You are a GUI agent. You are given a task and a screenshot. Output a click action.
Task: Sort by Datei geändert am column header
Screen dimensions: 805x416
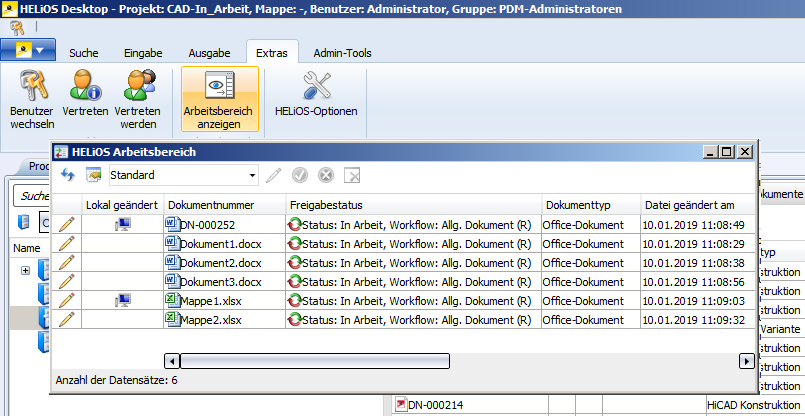pyautogui.click(x=698, y=205)
